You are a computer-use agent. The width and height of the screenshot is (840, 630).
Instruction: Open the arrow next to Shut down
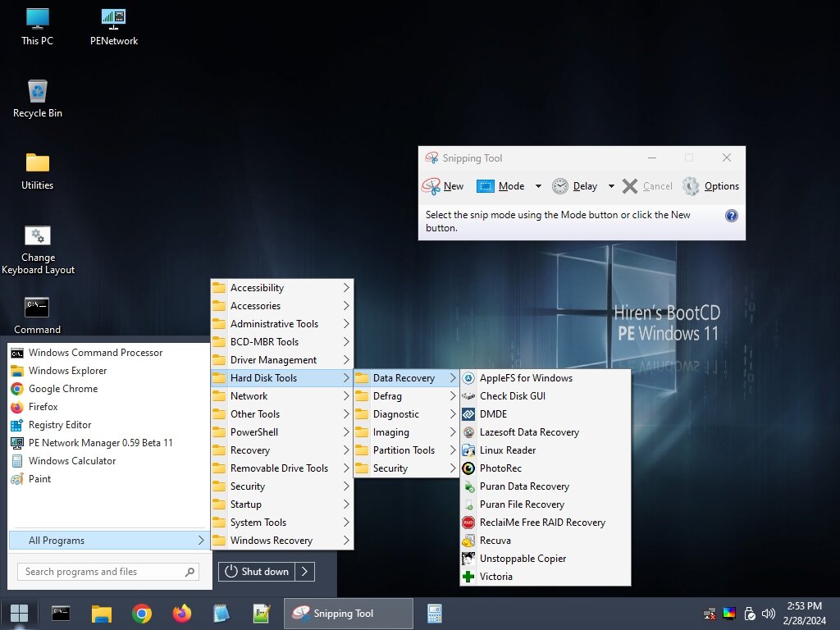305,572
